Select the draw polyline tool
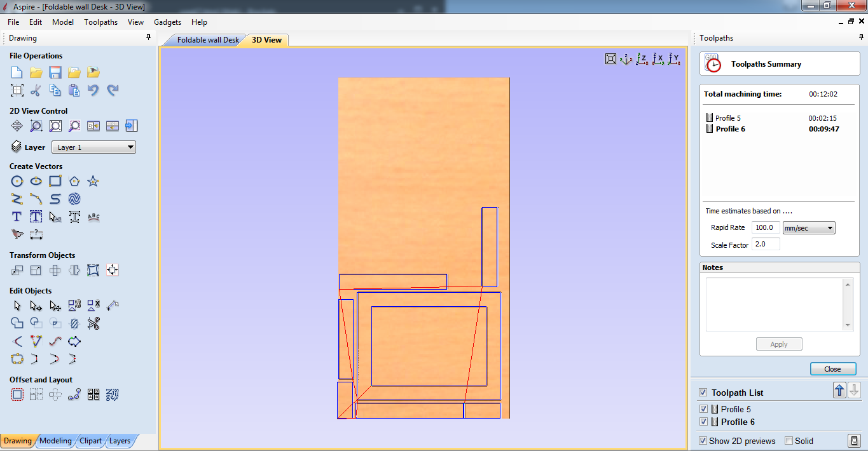Screen dimensions: 868x451 coord(17,199)
